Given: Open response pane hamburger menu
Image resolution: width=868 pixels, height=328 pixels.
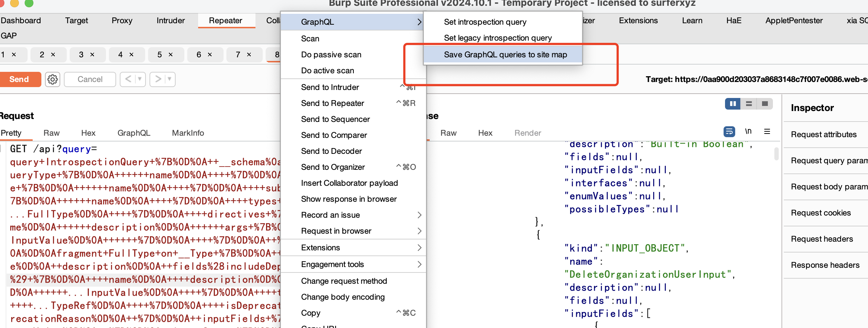Looking at the screenshot, I should click(x=767, y=132).
